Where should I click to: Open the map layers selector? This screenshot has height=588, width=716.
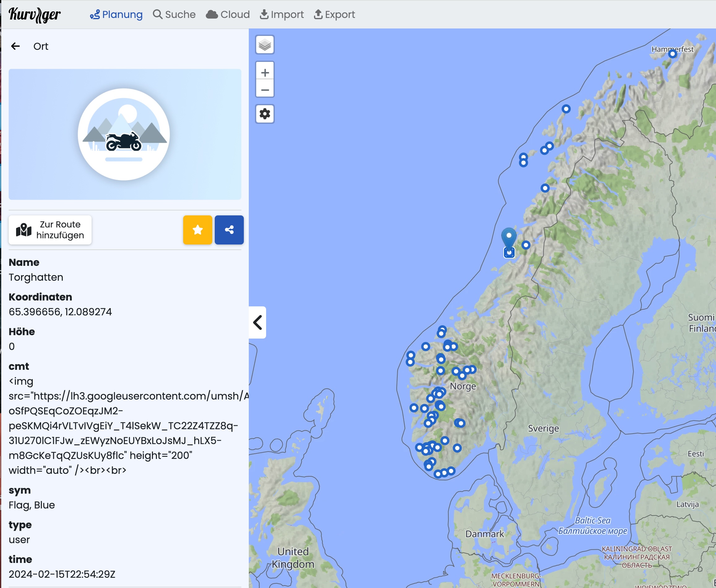(x=265, y=45)
